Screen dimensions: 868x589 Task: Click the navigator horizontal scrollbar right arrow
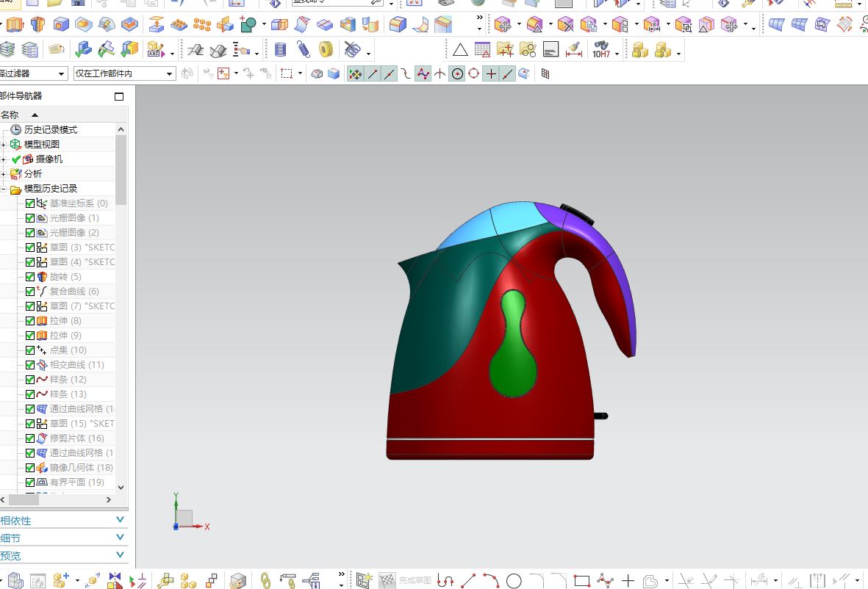tap(109, 499)
